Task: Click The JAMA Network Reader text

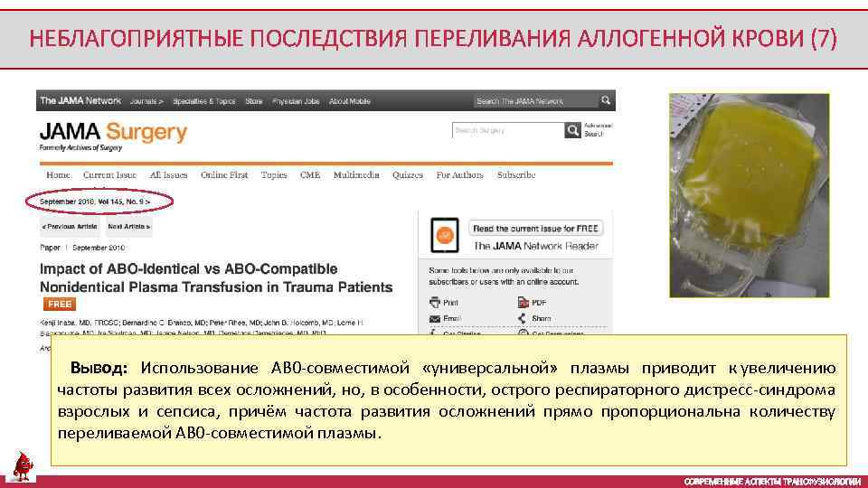Action: coord(536,246)
